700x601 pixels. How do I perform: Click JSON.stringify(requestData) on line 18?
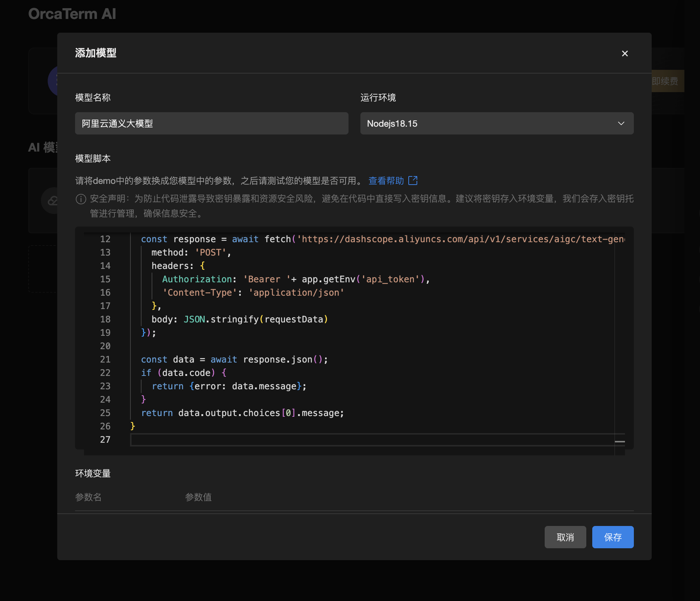(256, 319)
